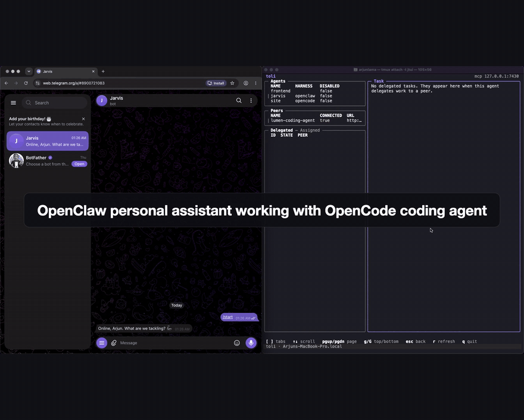Open the bot commands menu button
This screenshot has height=420, width=524.
(x=102, y=343)
